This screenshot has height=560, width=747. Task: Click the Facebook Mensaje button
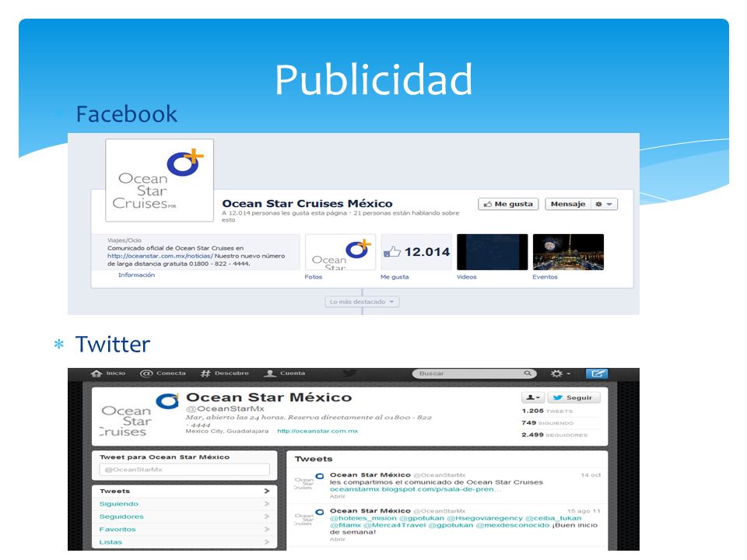567,204
